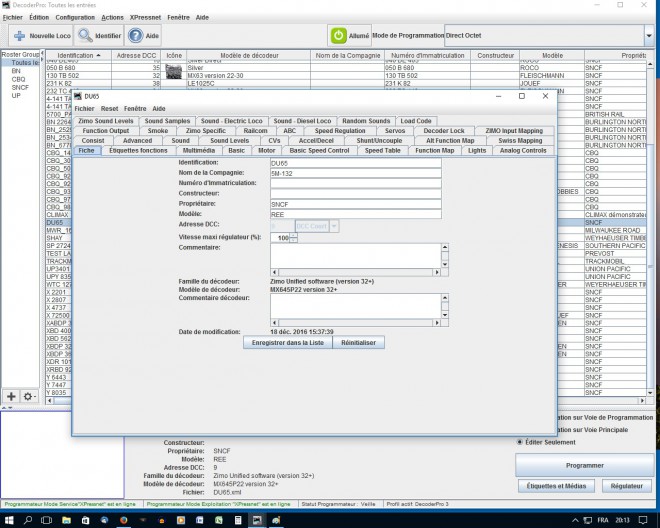Viewport: 660px width, 528px height.
Task: Show hidden system tray icons
Action: point(575,520)
